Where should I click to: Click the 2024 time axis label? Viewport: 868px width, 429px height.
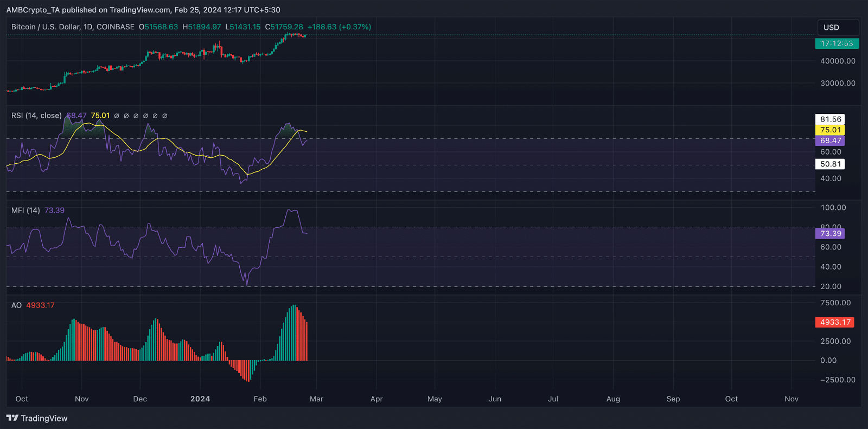coord(200,399)
